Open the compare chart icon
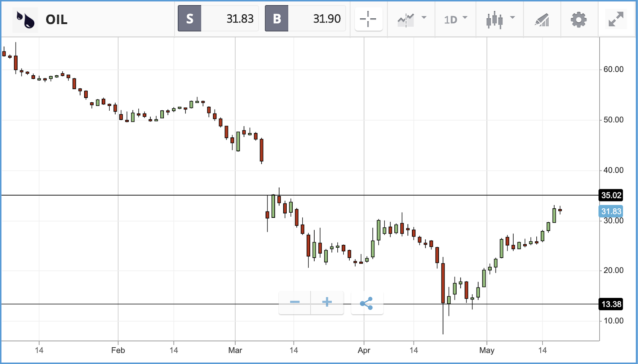 coord(406,20)
